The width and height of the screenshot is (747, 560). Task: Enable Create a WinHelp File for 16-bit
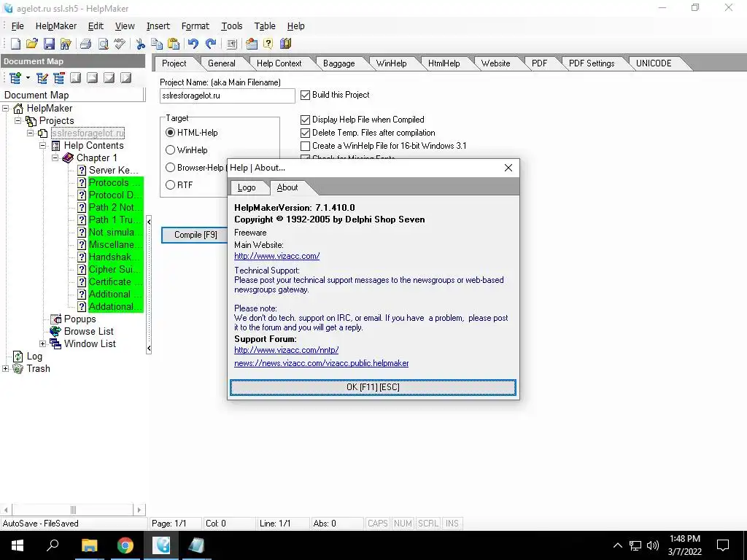[x=306, y=146]
